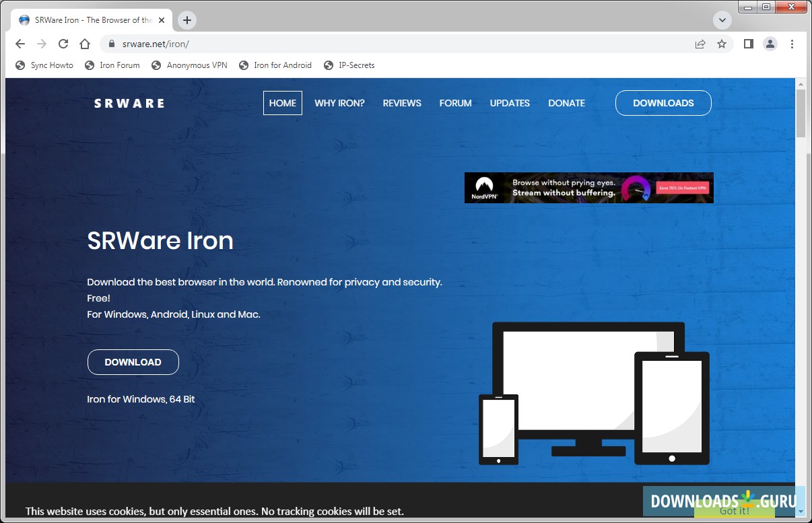The width and height of the screenshot is (812, 523).
Task: Open the browser home page icon
Action: [x=85, y=44]
